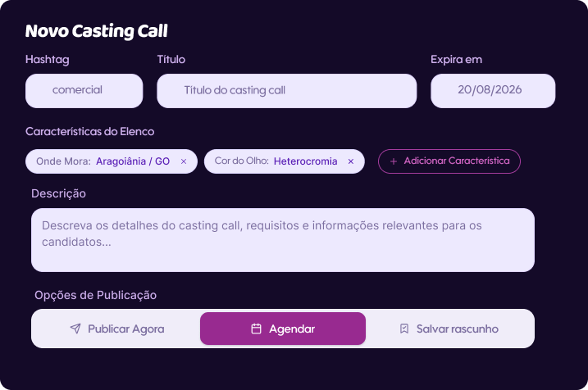This screenshot has width=588, height=390.
Task: Click the bookmark icon for saving draft
Action: point(403,329)
